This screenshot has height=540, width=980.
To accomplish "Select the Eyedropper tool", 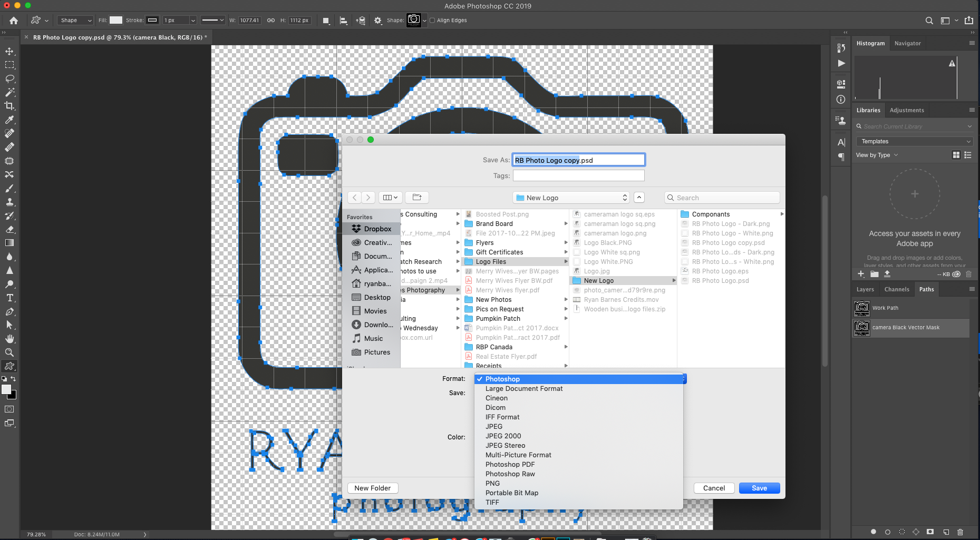I will click(x=9, y=120).
